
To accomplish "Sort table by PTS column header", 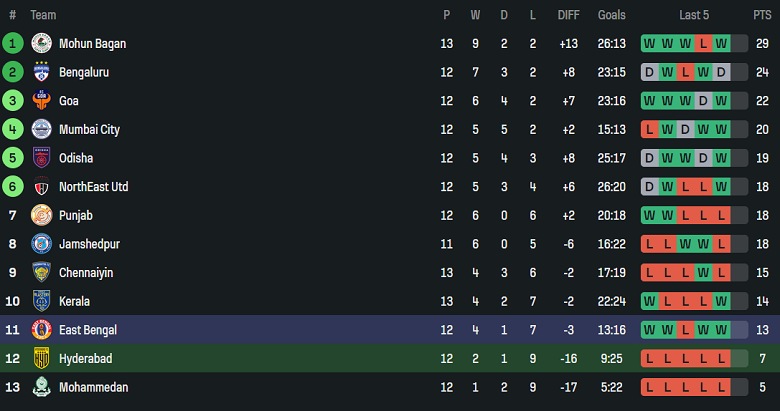I will (x=762, y=15).
